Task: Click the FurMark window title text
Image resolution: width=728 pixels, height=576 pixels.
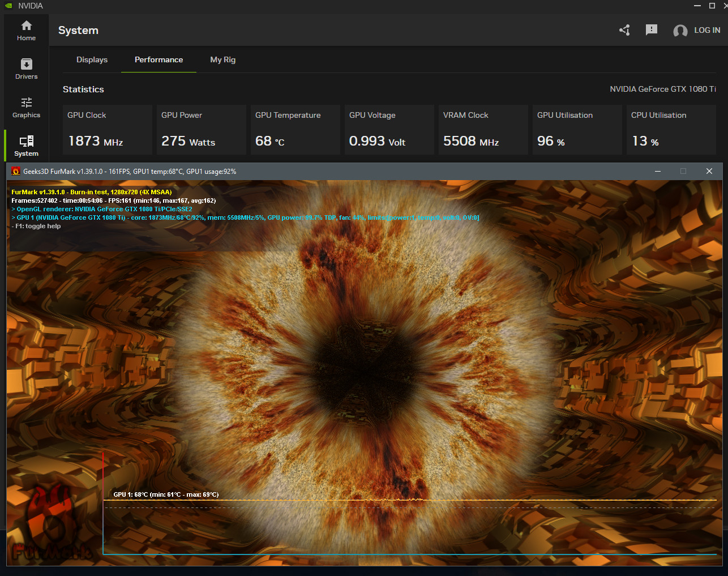Action: (130, 171)
